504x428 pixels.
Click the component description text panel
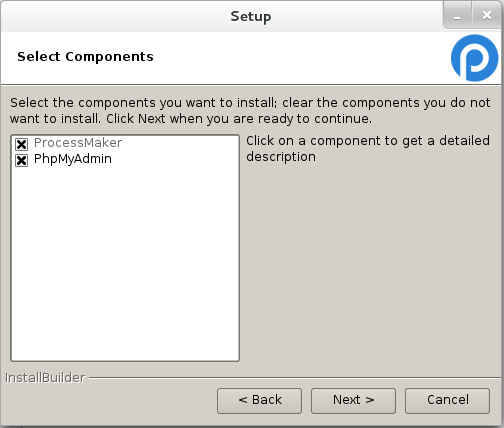(x=368, y=149)
